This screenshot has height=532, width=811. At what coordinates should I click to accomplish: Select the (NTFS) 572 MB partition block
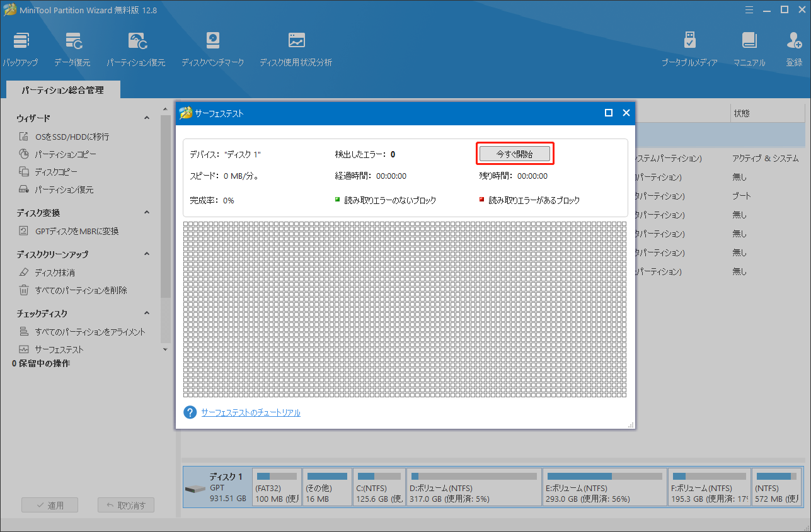[x=777, y=487]
